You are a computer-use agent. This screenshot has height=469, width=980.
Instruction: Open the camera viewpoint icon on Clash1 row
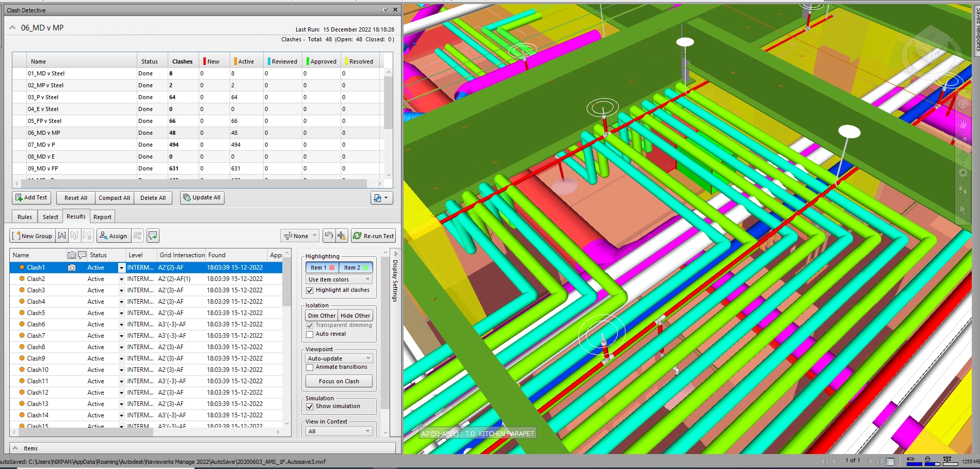72,268
